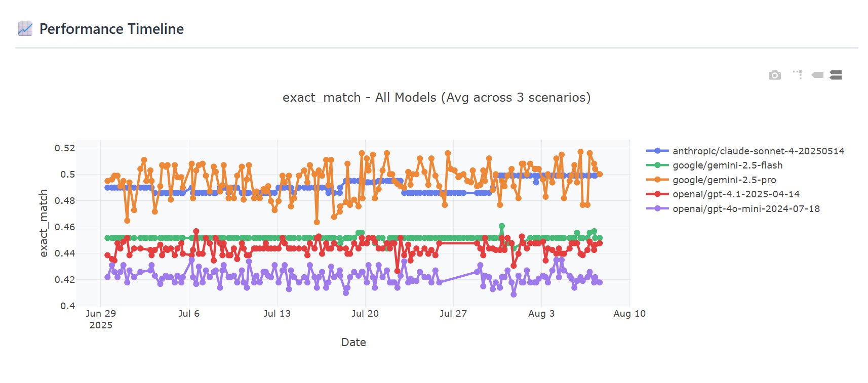Toggle google/gemini-2.5-pro trace visibility
868x383 pixels.
(724, 180)
